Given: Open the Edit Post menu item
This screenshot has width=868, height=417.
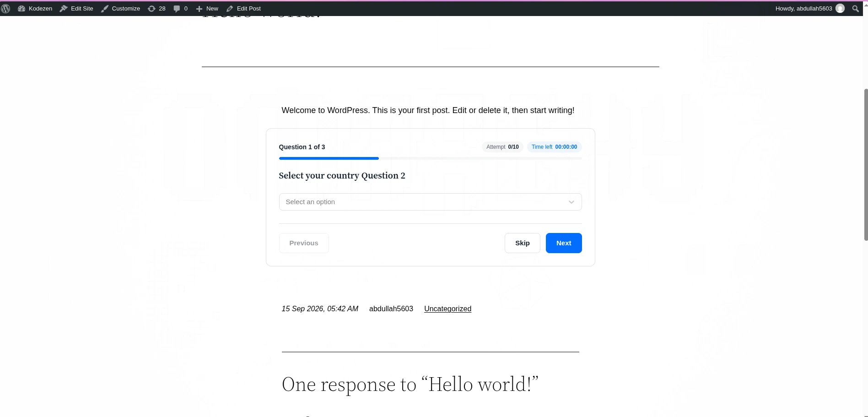Looking at the screenshot, I should tap(243, 9).
